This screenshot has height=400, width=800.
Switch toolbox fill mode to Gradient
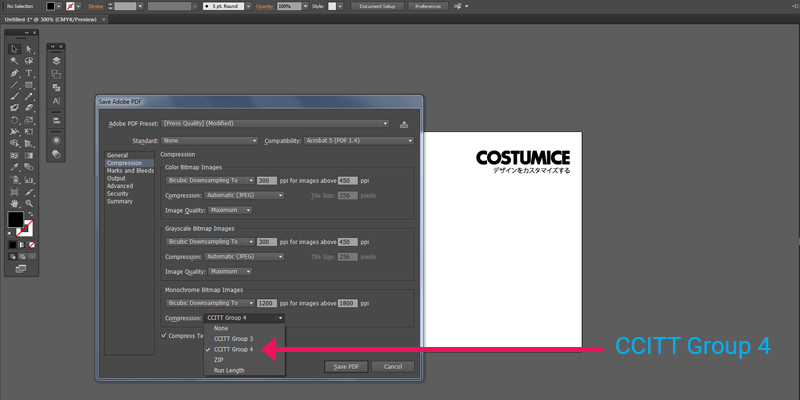(x=22, y=245)
